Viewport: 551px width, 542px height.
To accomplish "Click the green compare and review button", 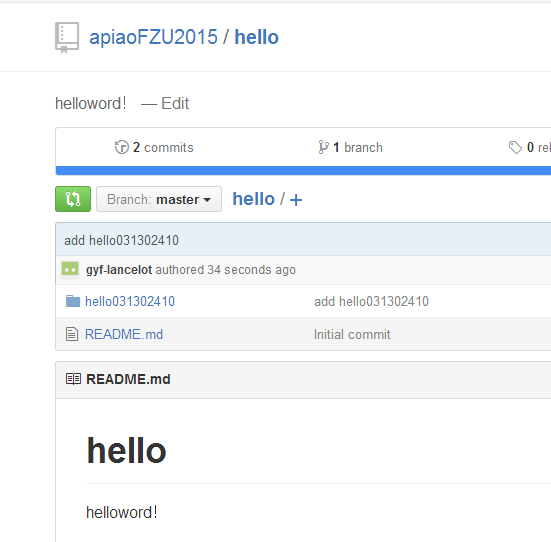I will tap(73, 199).
